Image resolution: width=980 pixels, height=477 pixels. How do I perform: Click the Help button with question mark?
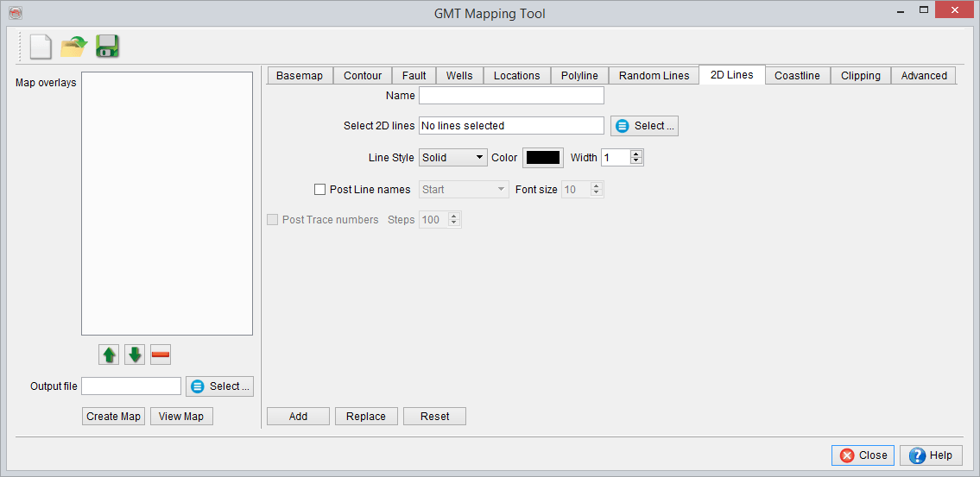click(931, 455)
